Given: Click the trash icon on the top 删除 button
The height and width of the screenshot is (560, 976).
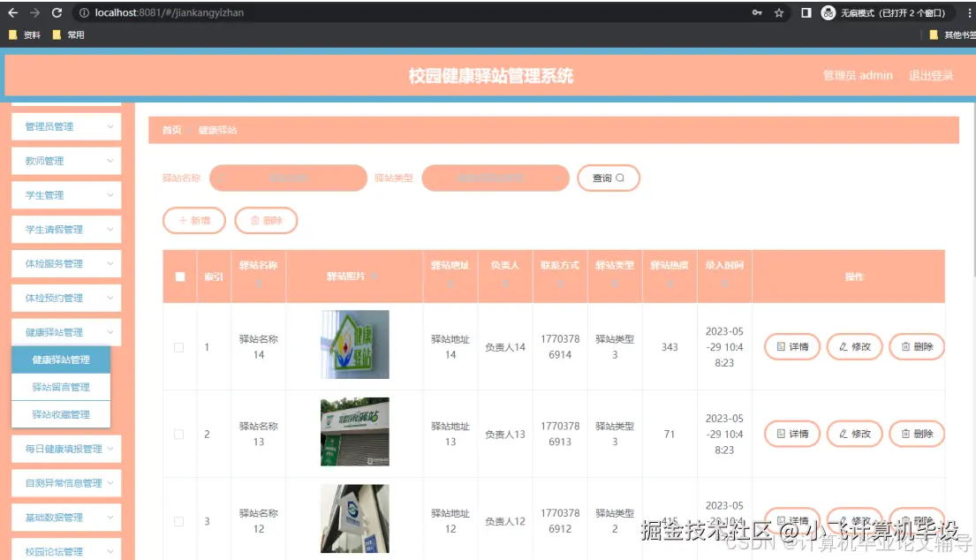Looking at the screenshot, I should click(254, 221).
